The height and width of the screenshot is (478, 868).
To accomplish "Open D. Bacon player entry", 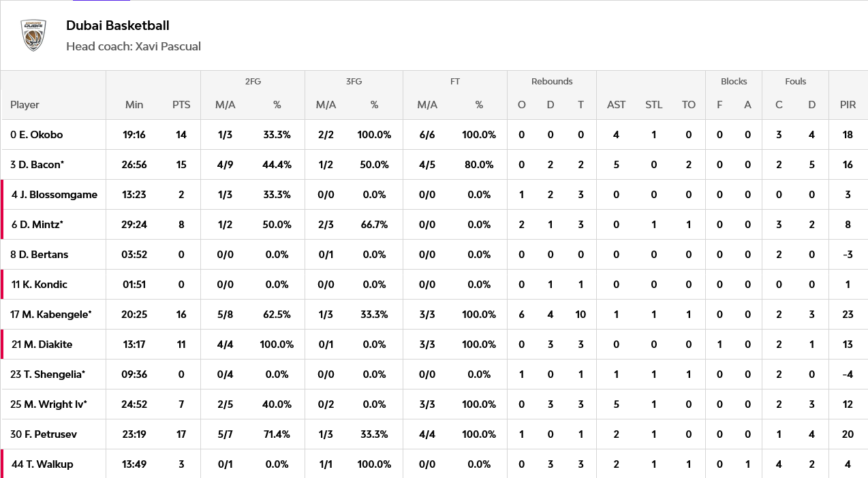I will pyautogui.click(x=37, y=165).
